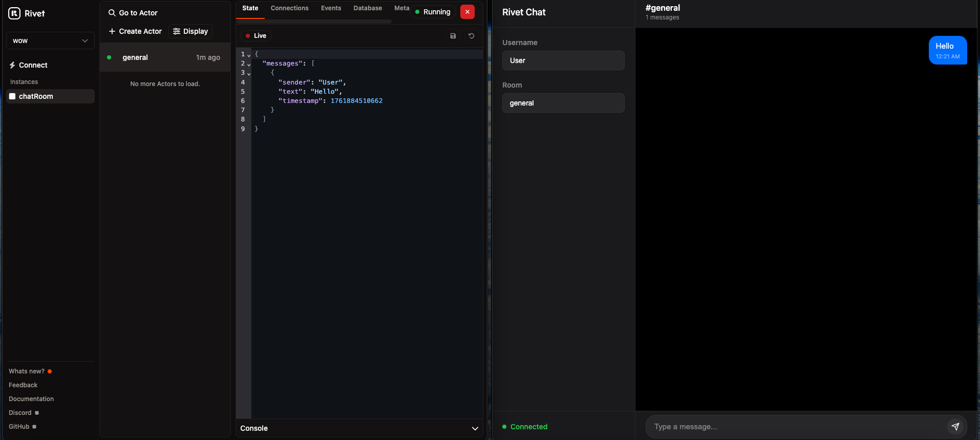Switch to the Database tab
This screenshot has width=980, height=440.
[x=368, y=8]
